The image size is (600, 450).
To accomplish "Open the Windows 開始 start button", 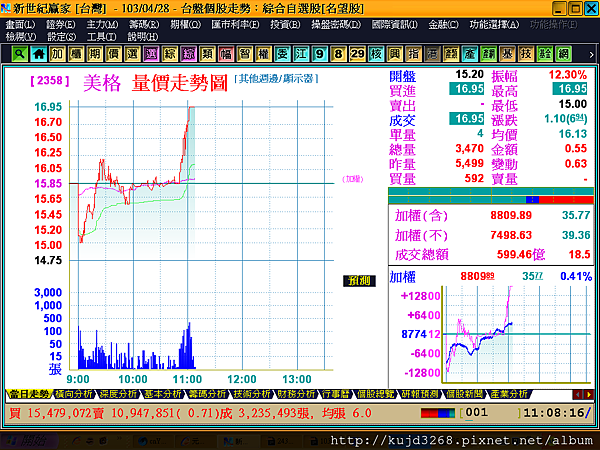I will point(29,441).
